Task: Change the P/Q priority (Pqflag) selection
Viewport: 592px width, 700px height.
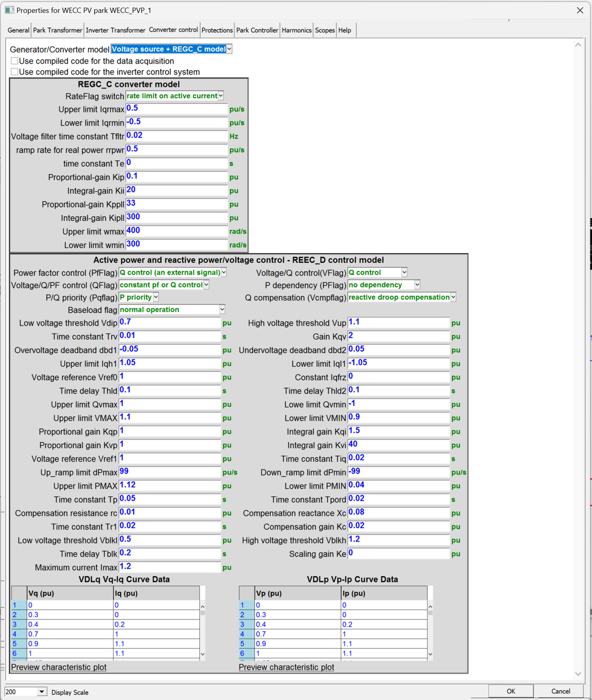Action: click(x=155, y=297)
